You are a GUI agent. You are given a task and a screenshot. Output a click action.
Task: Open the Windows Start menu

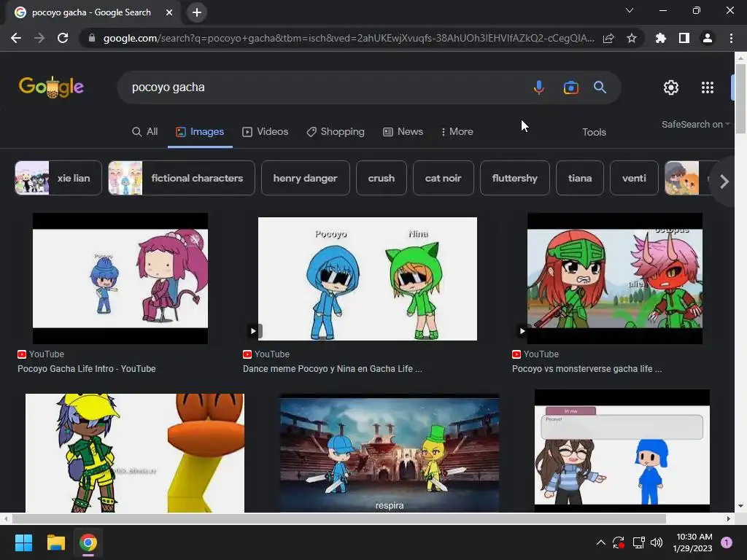coord(23,542)
